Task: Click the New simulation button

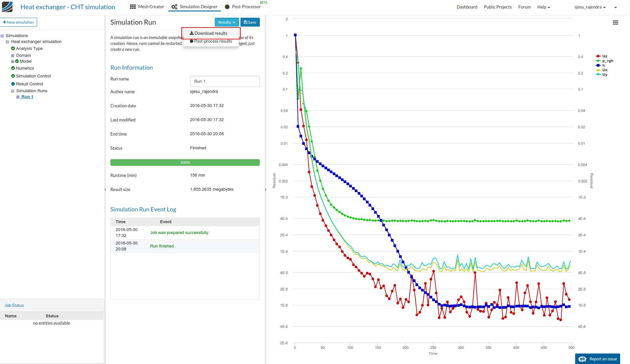Action: point(18,22)
